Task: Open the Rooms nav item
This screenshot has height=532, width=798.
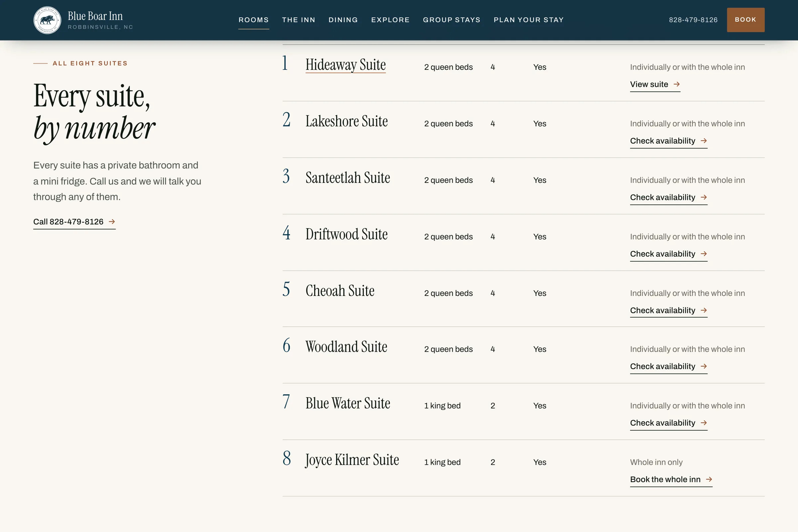Action: [253, 20]
